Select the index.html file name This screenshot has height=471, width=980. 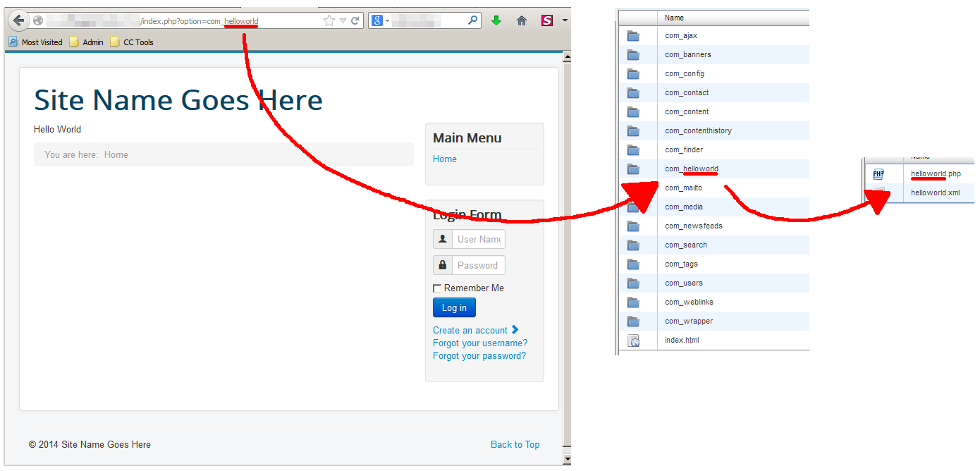click(682, 340)
